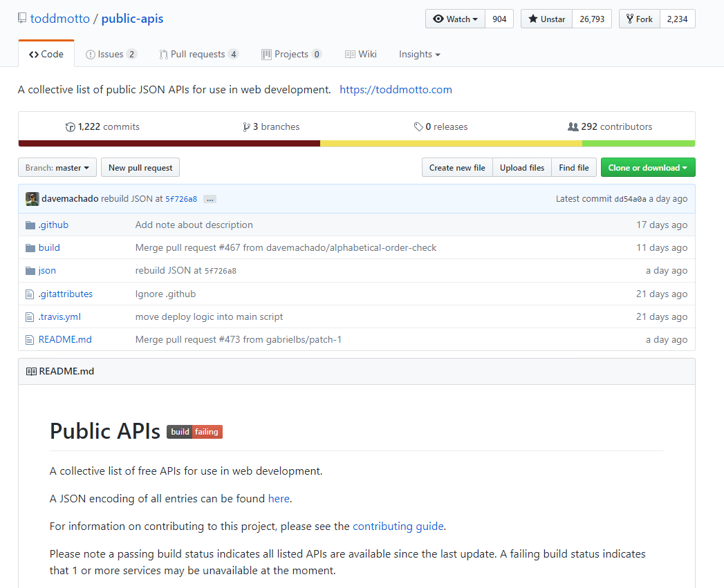Open the Watch dropdown
Viewport: 724px width, 588px height.
(455, 19)
